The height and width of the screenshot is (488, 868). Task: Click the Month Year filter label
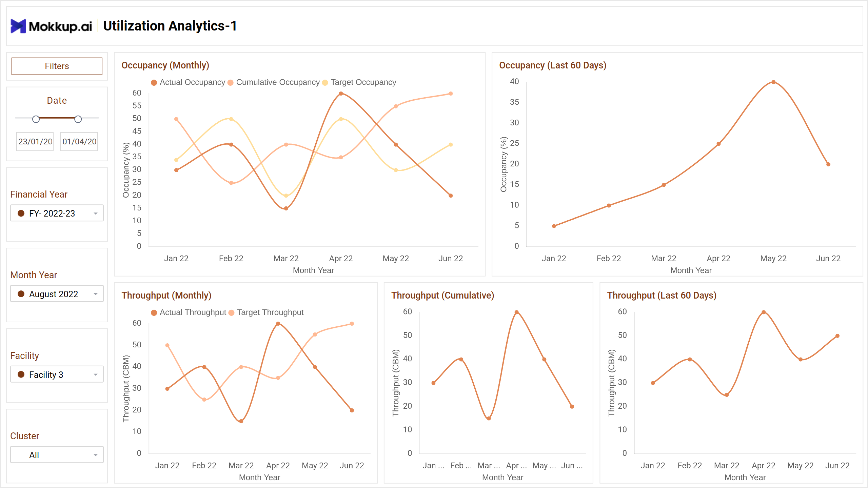coord(34,275)
